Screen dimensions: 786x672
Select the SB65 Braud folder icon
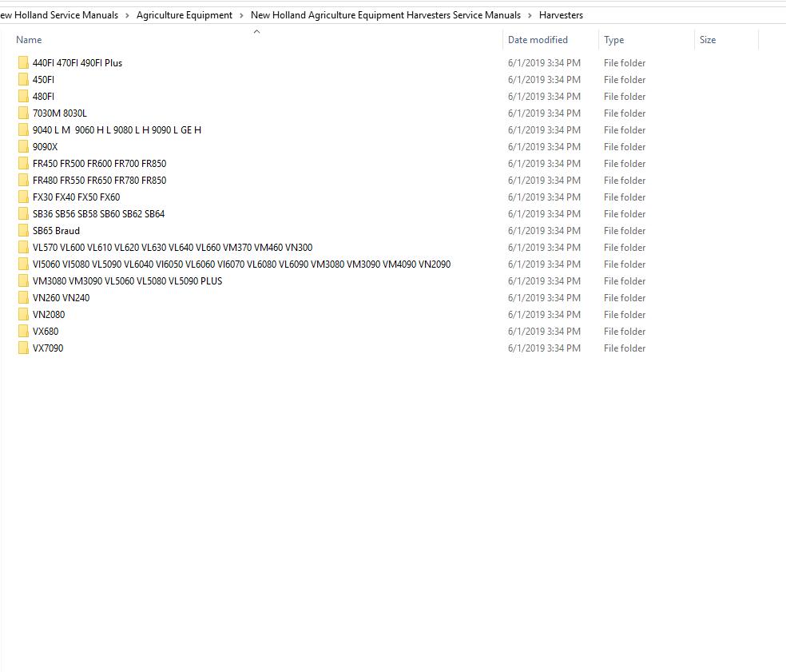click(23, 231)
